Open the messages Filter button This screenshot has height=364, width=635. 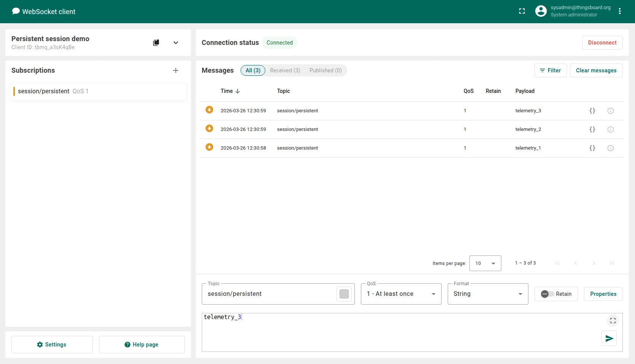tap(550, 70)
